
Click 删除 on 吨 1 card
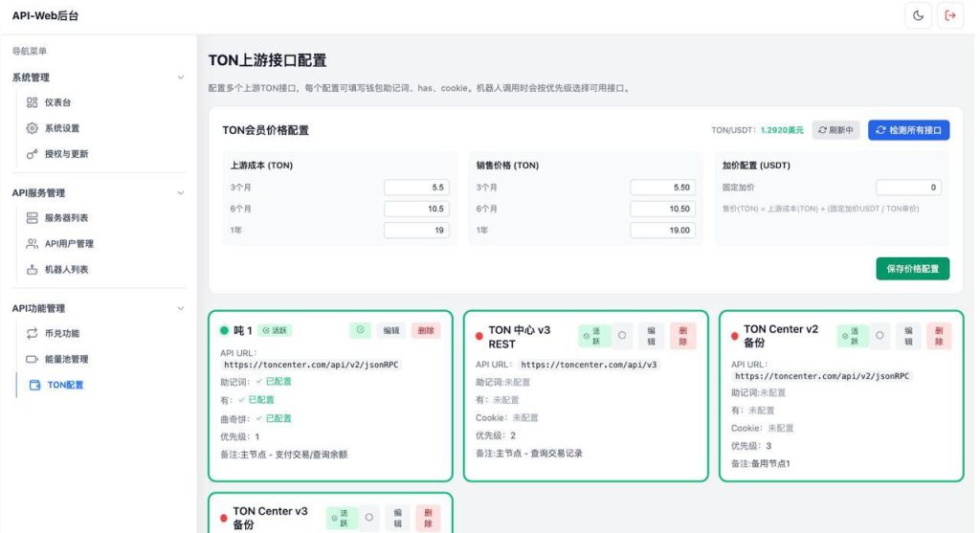[426, 330]
